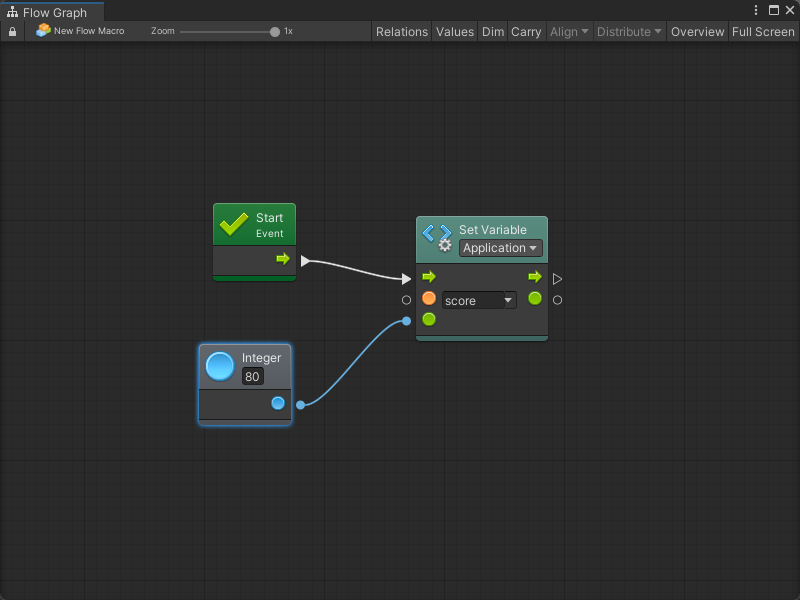Click the blue Integer node circle icon

(220, 366)
